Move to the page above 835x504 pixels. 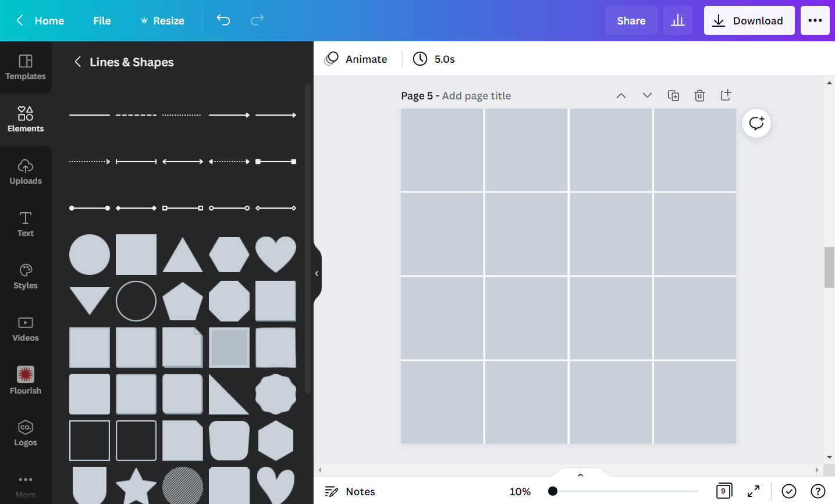click(x=621, y=95)
